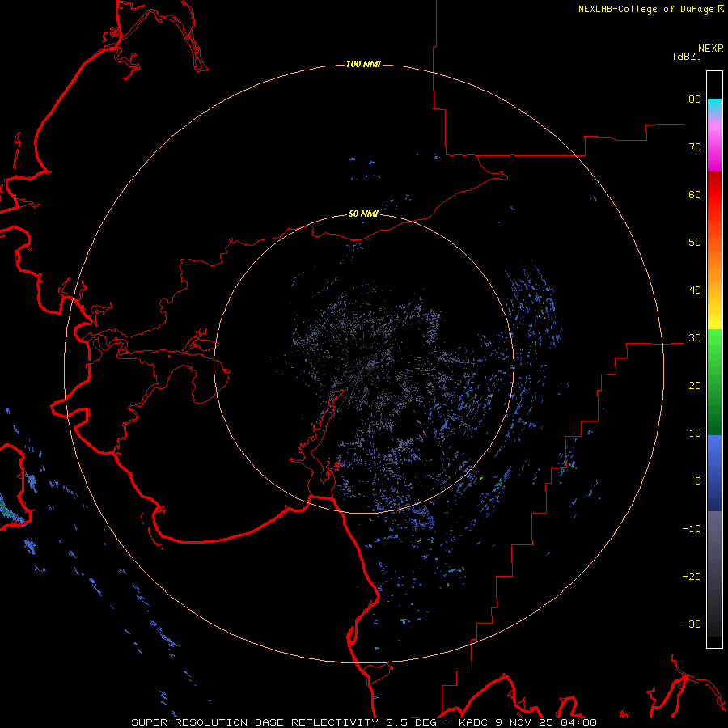Click the 9 NOV 25 04:00 timestamp
Viewport: 728px width, 728px height.
[x=546, y=722]
